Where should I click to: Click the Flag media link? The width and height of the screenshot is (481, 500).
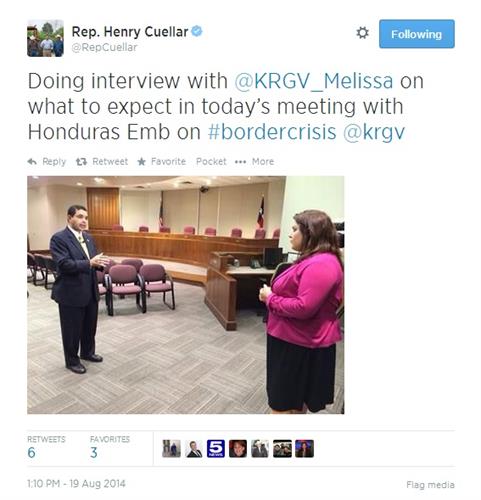pyautogui.click(x=430, y=485)
